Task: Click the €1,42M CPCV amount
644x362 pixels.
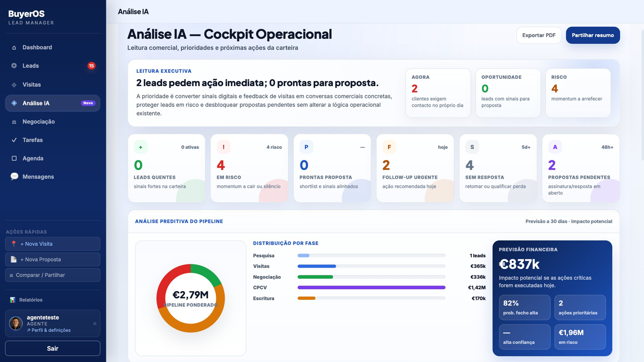Action: tap(477, 288)
